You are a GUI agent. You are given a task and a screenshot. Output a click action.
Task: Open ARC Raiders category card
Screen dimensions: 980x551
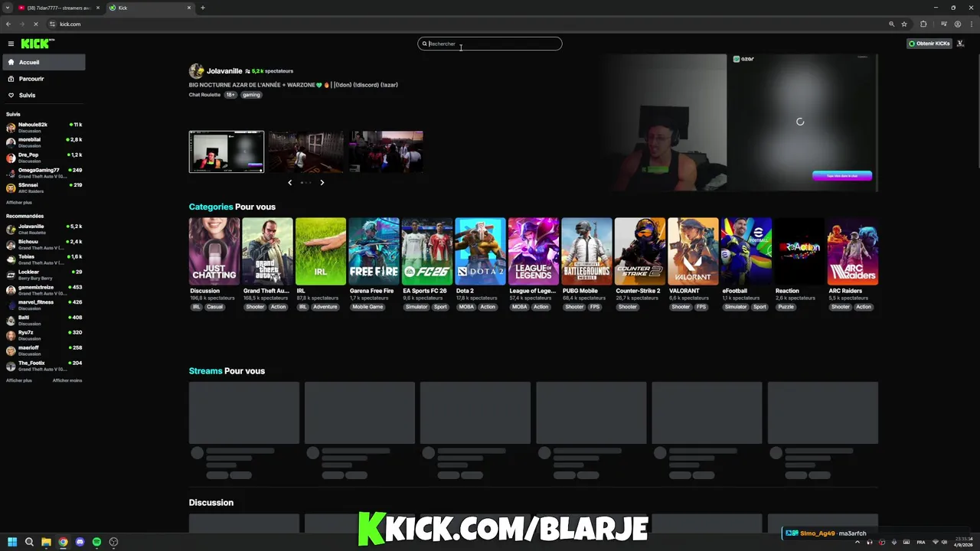point(853,252)
